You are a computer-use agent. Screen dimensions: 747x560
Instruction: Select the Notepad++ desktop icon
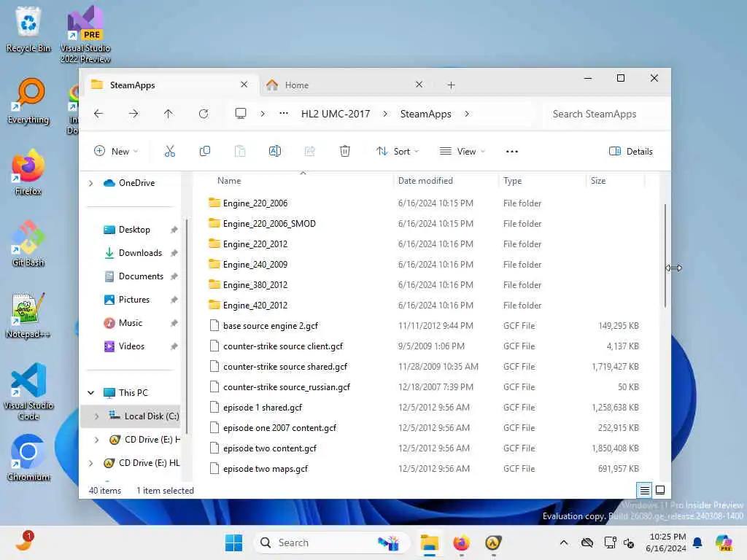28,316
